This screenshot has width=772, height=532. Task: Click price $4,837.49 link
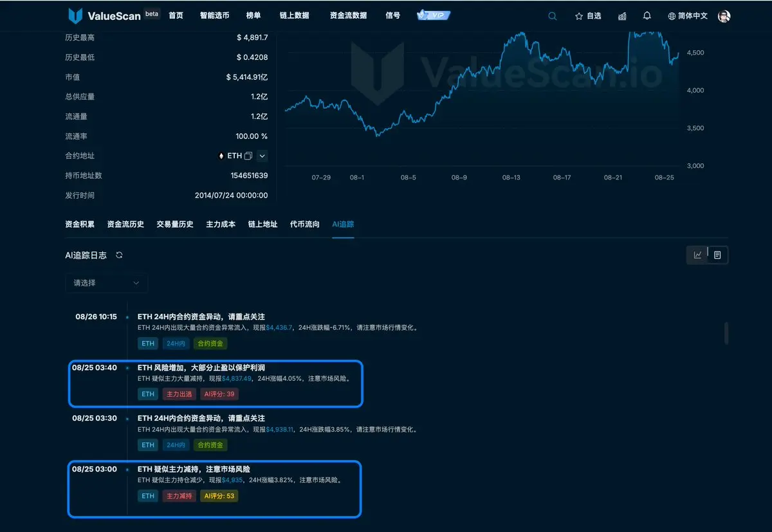click(237, 378)
